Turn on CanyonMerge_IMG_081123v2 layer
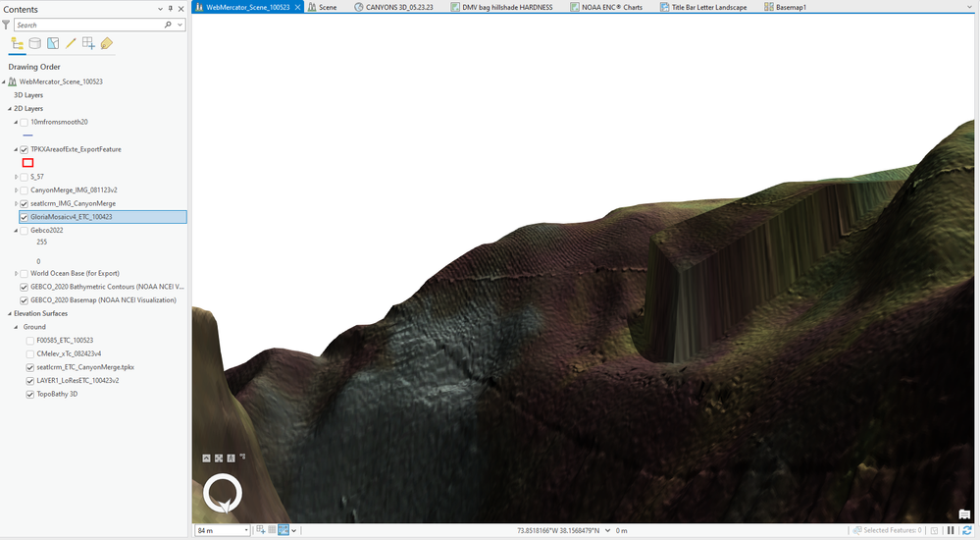Viewport: 980px width, 540px height. point(24,190)
